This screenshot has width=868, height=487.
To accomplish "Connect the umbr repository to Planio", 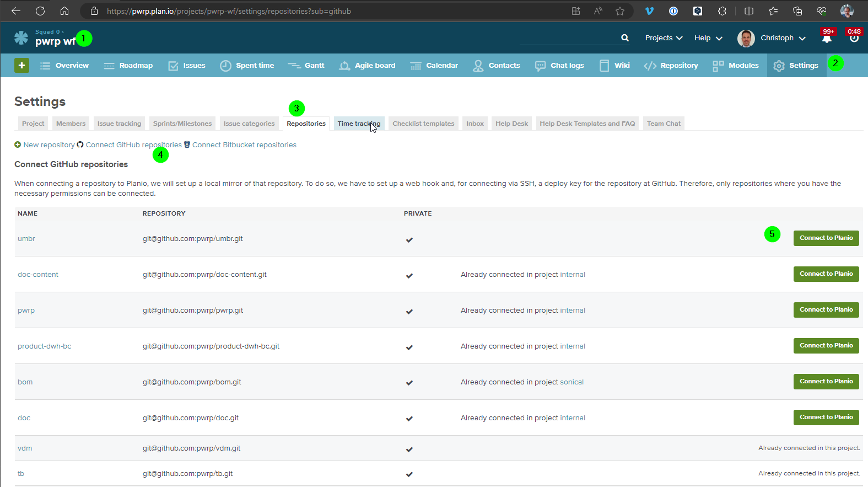I will [x=826, y=238].
